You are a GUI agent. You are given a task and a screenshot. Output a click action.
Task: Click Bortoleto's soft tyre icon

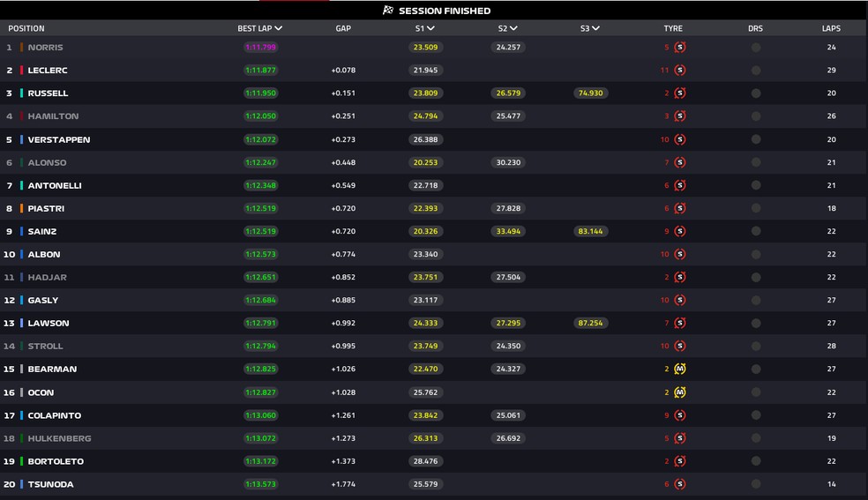click(680, 460)
